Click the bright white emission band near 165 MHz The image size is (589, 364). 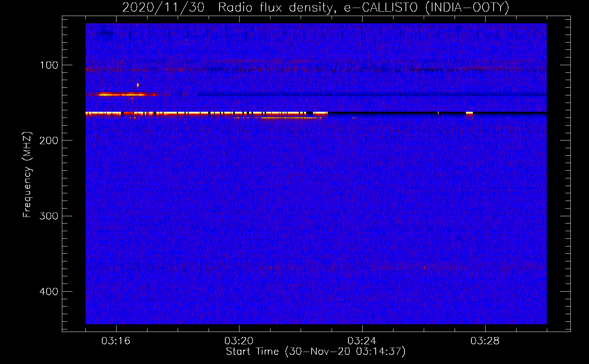pos(206,113)
